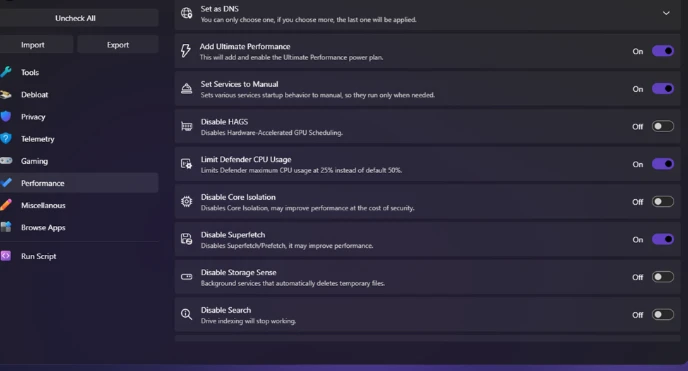The height and width of the screenshot is (371, 688).
Task: Click the Disable Superfetch disk icon
Action: tap(186, 239)
